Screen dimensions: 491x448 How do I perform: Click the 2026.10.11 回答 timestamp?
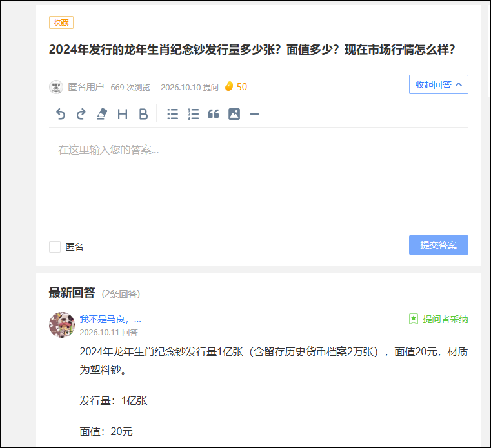click(108, 332)
